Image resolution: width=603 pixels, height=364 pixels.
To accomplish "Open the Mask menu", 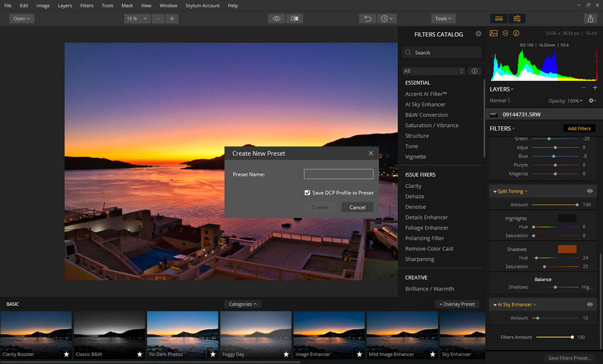I will [127, 5].
